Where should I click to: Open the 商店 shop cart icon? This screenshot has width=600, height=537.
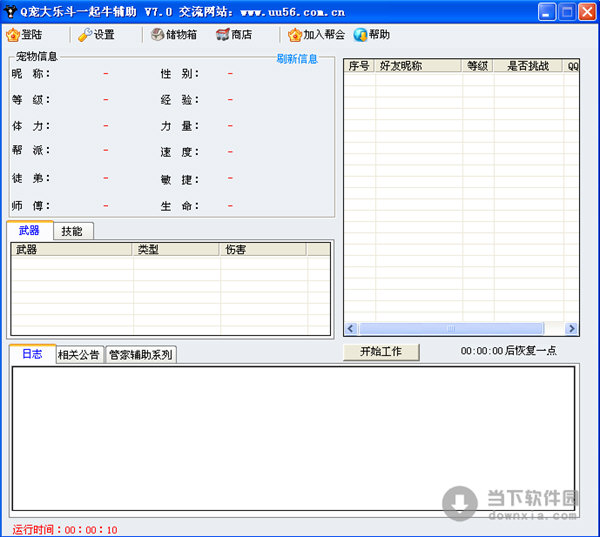pos(223,35)
